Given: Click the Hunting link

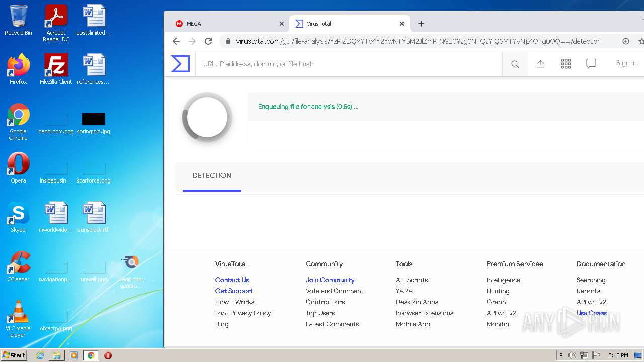Looking at the screenshot, I should point(498,291).
